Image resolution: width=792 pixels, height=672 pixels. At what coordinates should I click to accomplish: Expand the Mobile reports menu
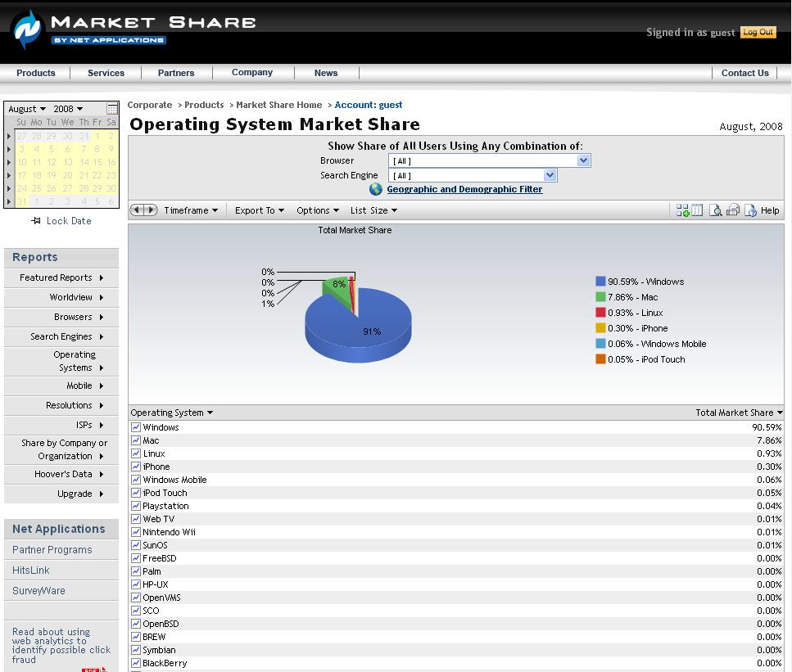[61, 386]
